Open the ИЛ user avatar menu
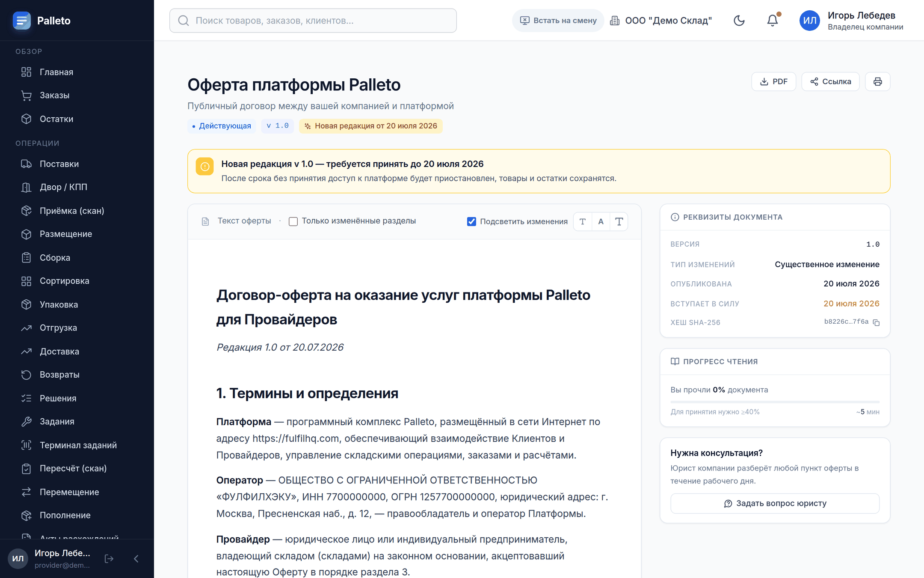Screen dimensions: 924x578 coord(810,21)
